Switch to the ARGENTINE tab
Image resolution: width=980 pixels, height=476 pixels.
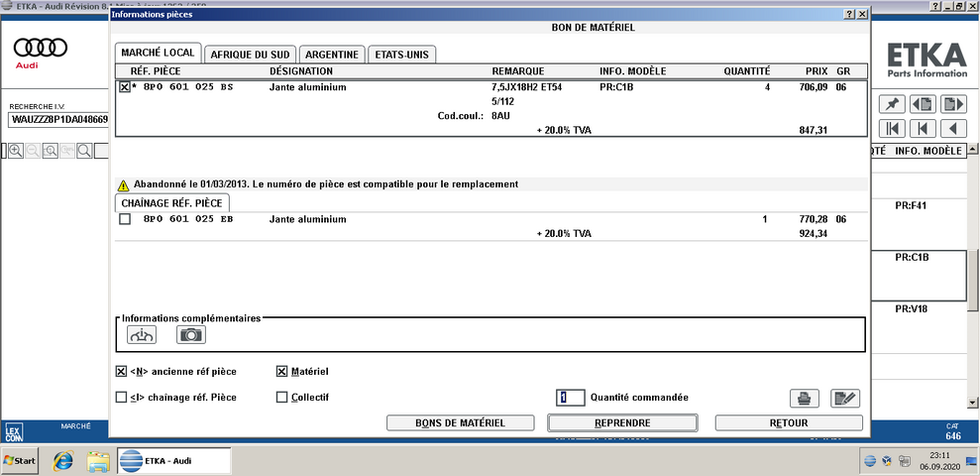(x=332, y=55)
